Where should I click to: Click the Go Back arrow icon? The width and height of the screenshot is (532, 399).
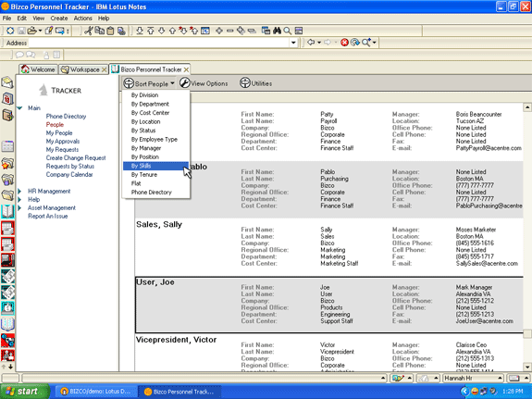point(311,43)
